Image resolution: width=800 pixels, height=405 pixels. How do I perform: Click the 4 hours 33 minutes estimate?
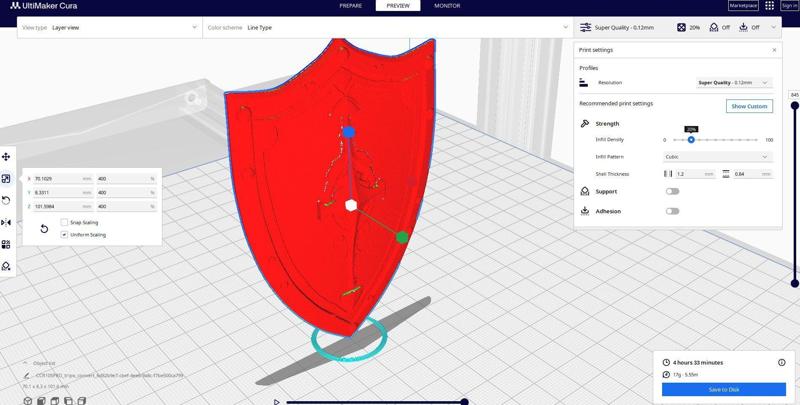pos(697,363)
